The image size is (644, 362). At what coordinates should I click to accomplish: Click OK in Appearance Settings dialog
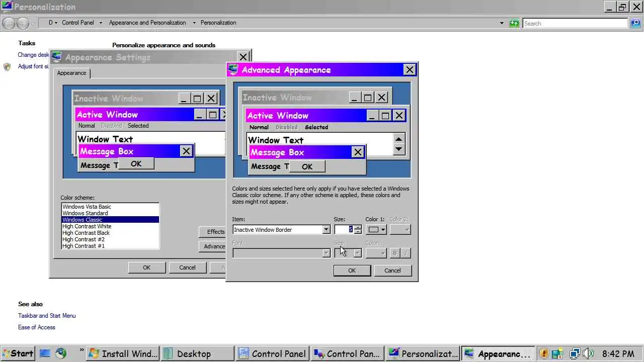(x=146, y=267)
